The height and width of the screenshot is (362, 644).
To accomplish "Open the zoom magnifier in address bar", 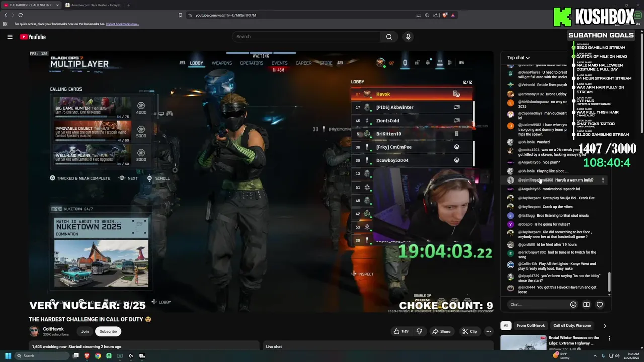I will pos(427,15).
